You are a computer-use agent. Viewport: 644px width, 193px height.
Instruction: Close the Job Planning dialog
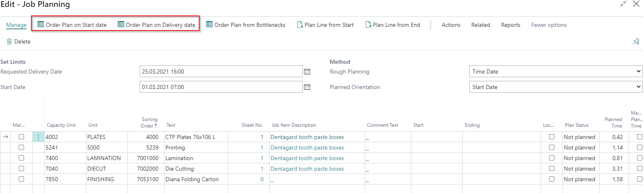636,4
